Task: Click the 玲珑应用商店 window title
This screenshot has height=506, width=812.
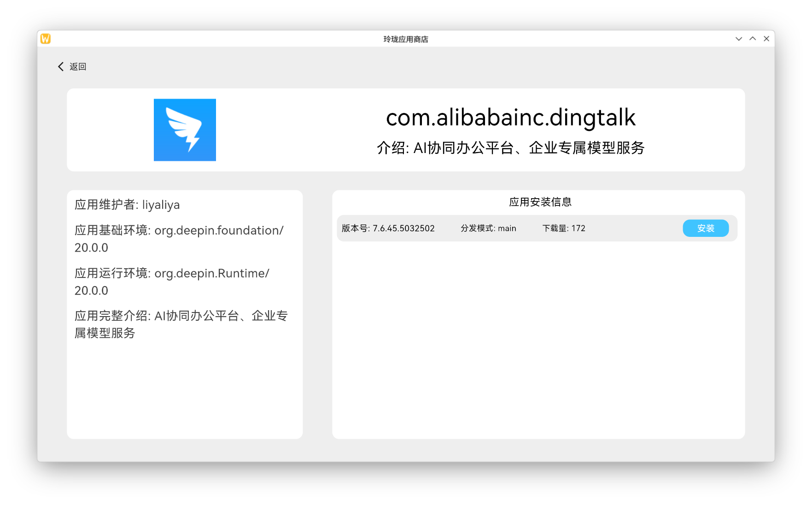Action: point(406,39)
